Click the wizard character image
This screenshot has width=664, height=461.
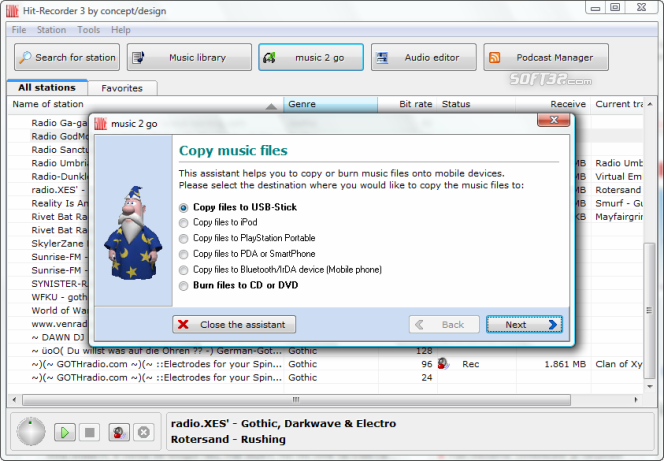[x=133, y=232]
